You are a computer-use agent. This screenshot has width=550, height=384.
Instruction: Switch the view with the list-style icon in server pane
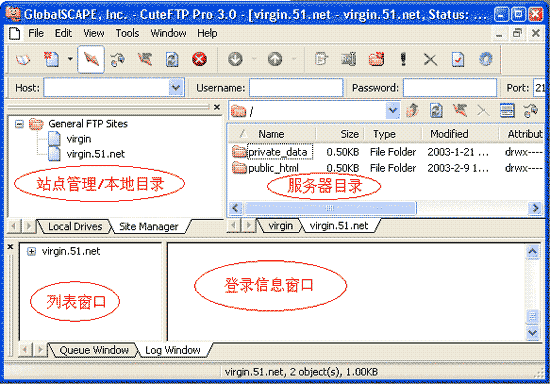[x=507, y=111]
